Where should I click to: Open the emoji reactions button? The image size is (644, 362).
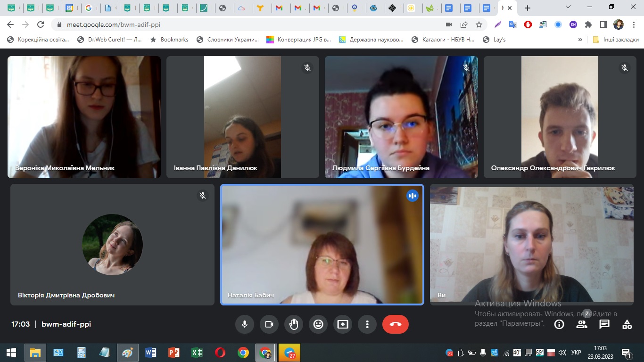(318, 324)
